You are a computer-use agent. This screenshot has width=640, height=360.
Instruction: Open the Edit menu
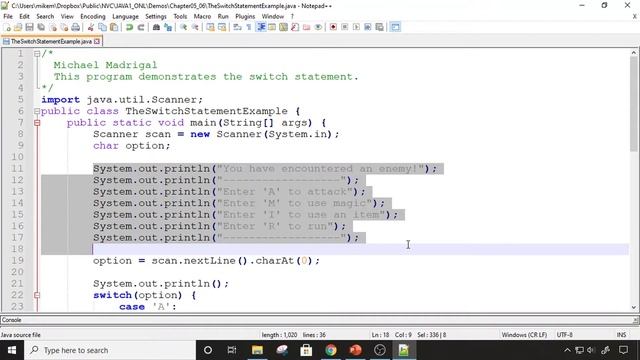(x=24, y=16)
